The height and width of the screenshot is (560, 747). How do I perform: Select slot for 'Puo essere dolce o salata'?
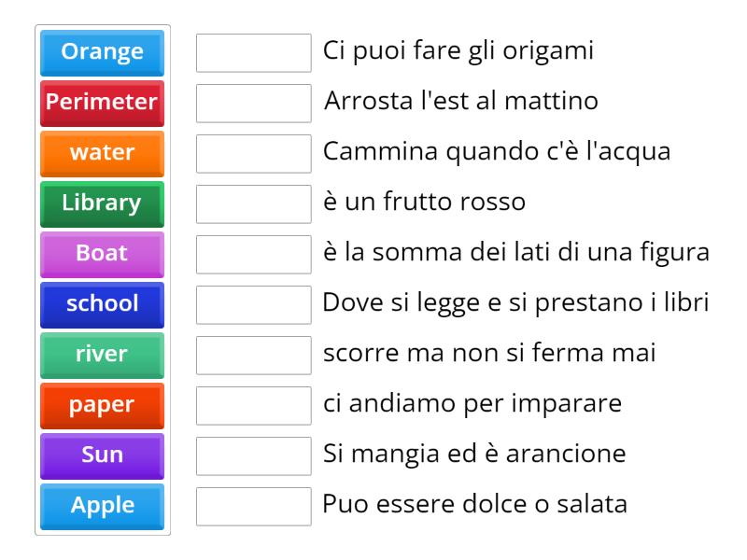[254, 506]
